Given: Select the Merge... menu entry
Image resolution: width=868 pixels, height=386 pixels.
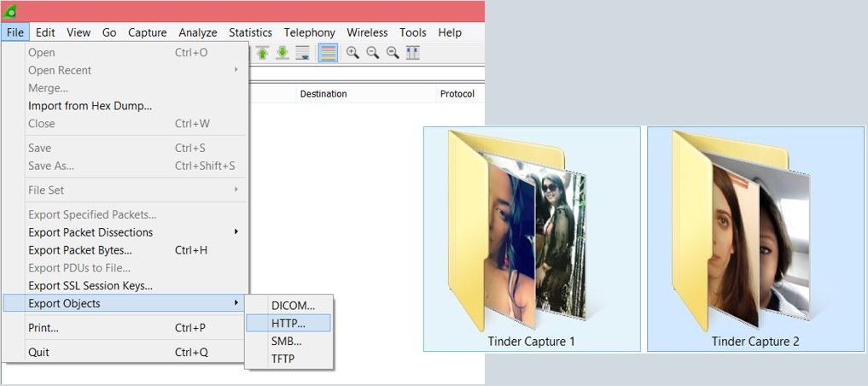Looking at the screenshot, I should click(x=125, y=88).
